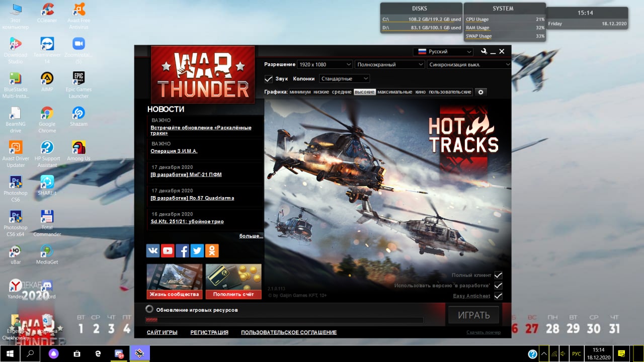Open Among Us desktop shortcut
This screenshot has height=362, width=644.
[78, 150]
